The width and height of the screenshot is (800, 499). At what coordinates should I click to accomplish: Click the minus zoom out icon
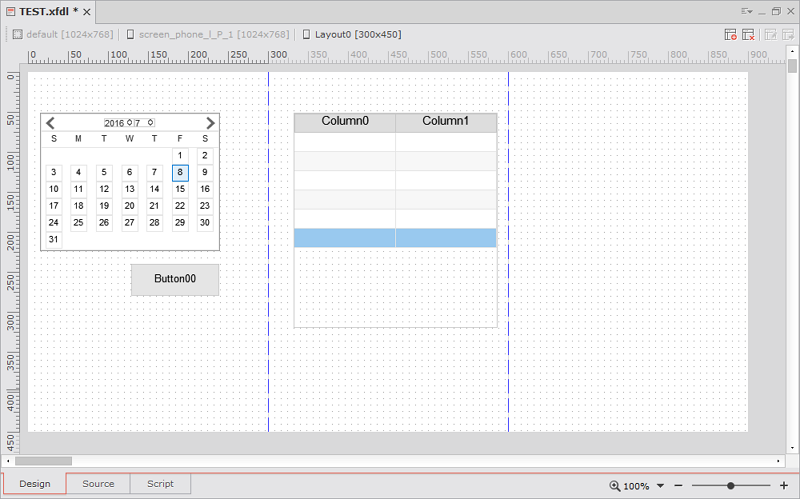[x=678, y=485]
